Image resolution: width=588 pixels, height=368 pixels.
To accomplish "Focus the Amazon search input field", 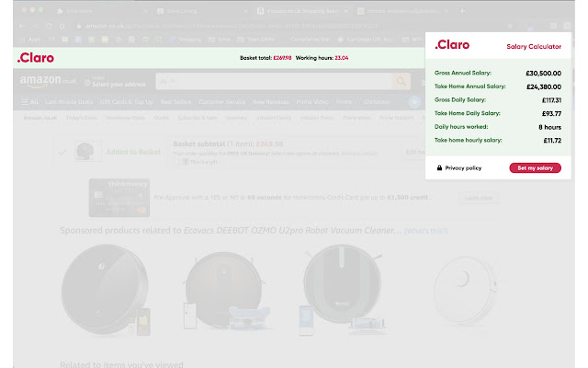I will coord(284,82).
